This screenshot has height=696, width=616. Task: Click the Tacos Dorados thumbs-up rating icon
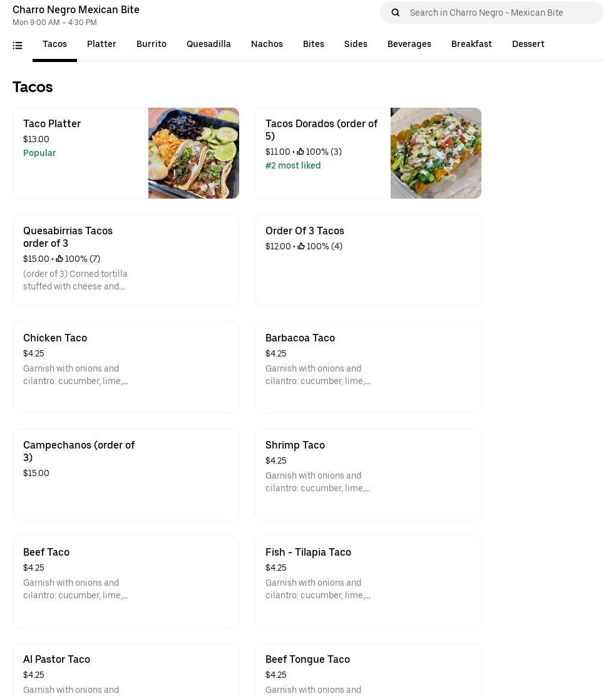[300, 152]
